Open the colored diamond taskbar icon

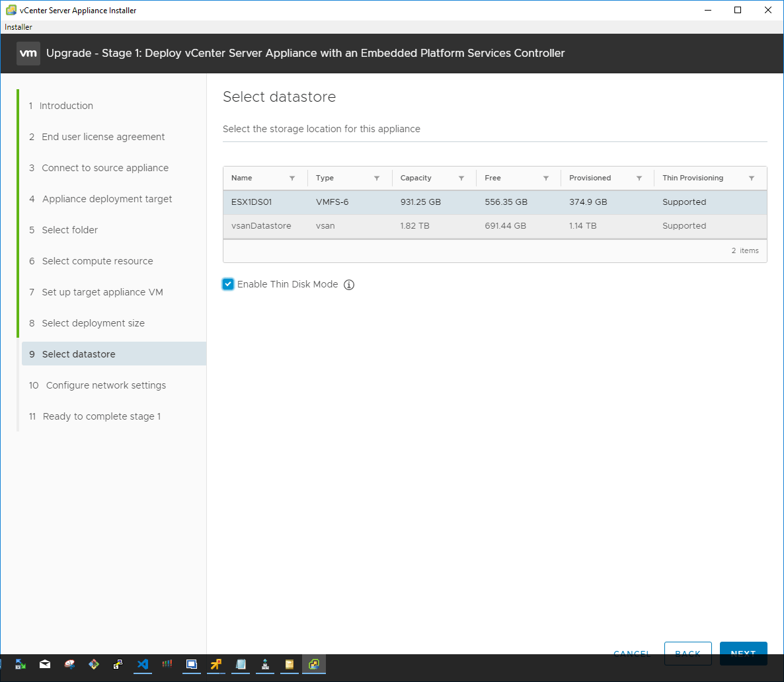coord(93,664)
